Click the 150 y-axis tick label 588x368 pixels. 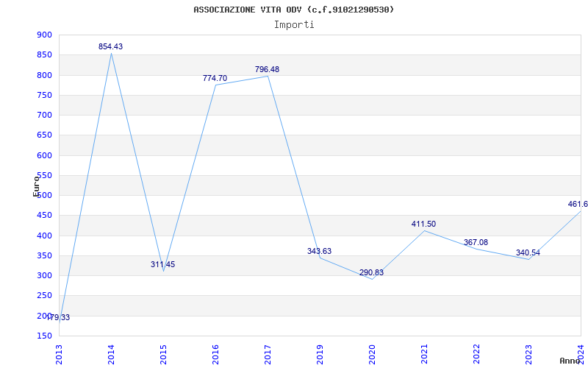pos(44,336)
